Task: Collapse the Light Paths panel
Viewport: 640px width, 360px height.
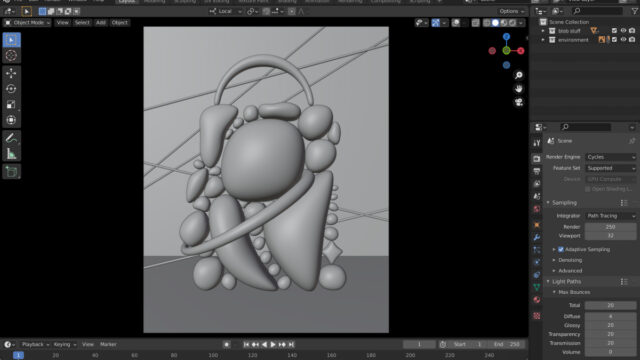Action: tap(548, 281)
